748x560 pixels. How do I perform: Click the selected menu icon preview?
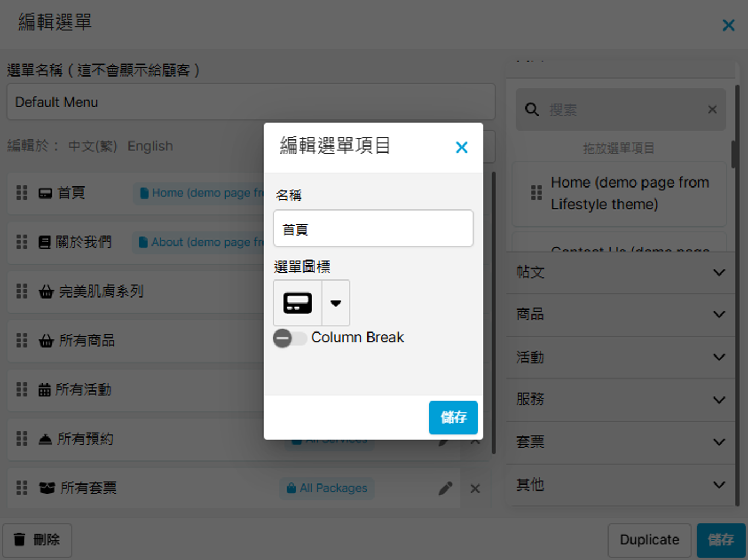297,304
